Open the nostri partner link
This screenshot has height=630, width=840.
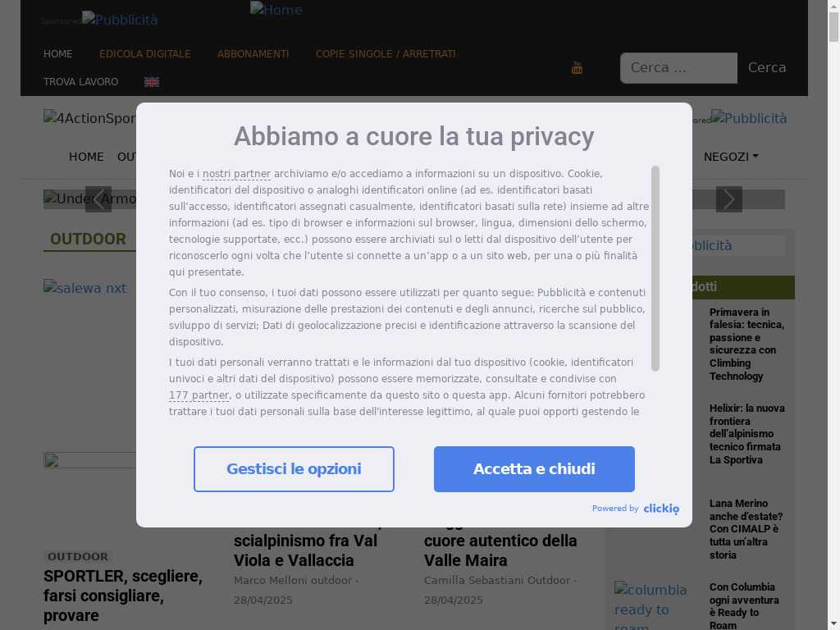(x=236, y=174)
